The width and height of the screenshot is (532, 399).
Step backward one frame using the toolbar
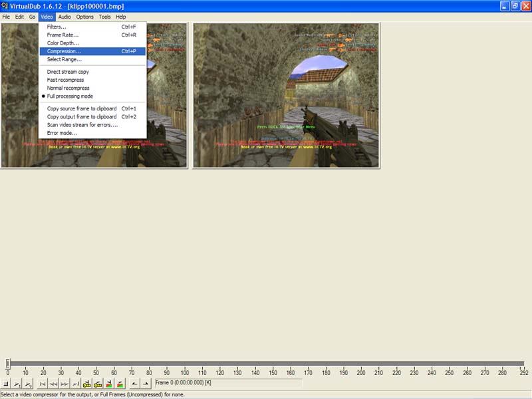point(53,384)
